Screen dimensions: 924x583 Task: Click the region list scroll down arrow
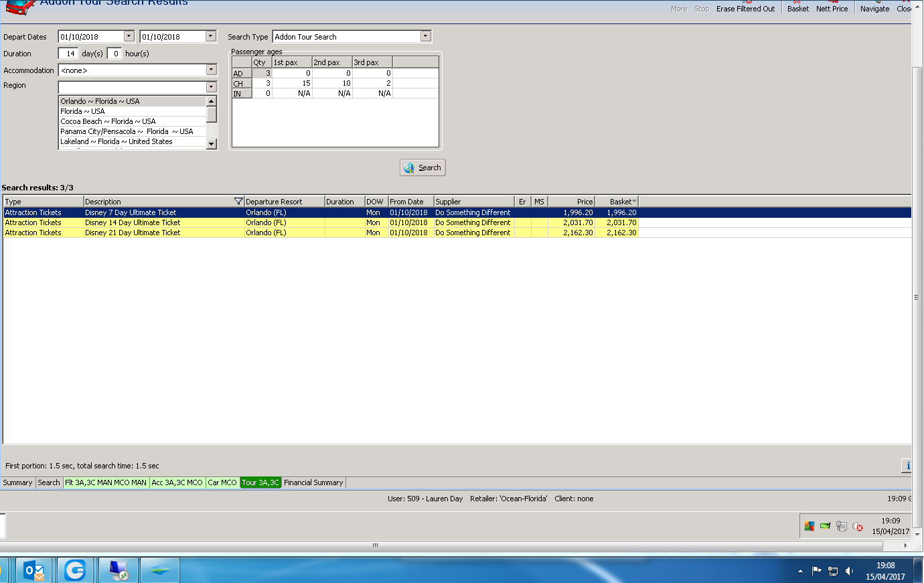click(x=212, y=143)
